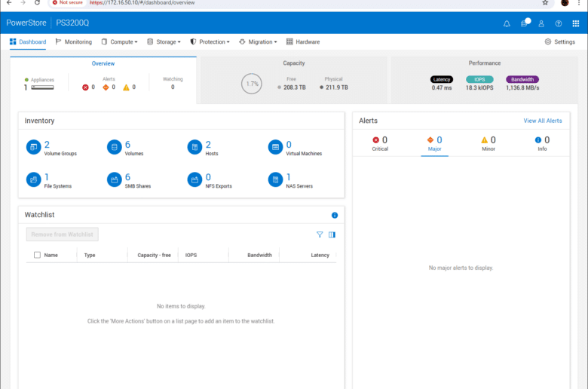Viewport: 588px width, 389px height.
Task: Open the 2 Volume Groups count link
Action: (47, 145)
